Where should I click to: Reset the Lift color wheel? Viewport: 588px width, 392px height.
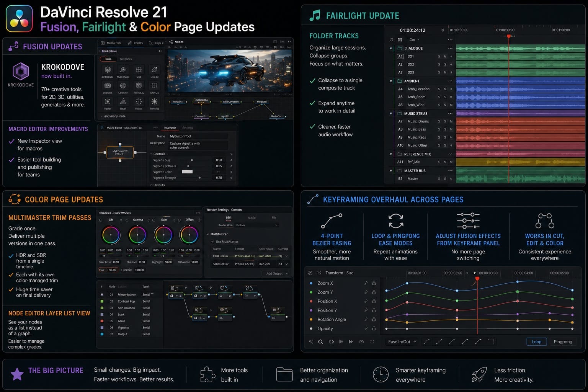pyautogui.click(x=121, y=220)
